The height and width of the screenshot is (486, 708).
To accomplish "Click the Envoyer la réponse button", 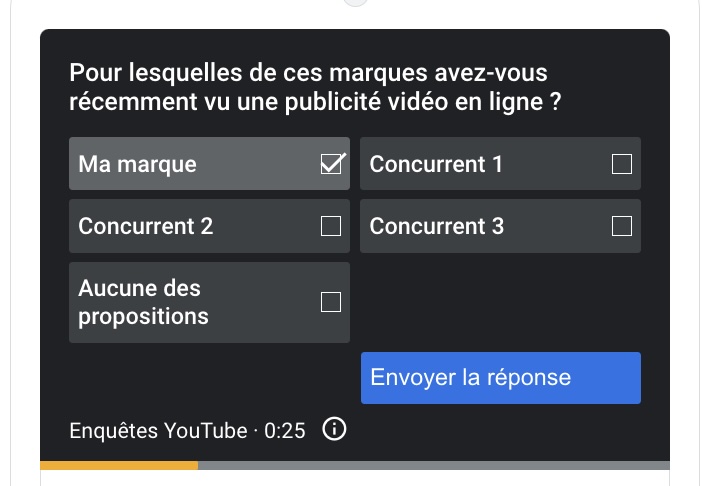I will [501, 378].
